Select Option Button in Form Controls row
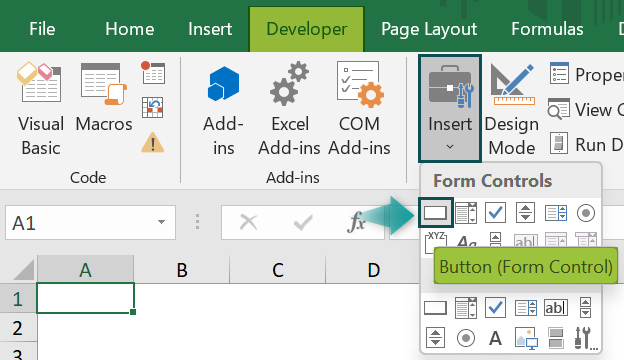624x360 pixels. [586, 213]
